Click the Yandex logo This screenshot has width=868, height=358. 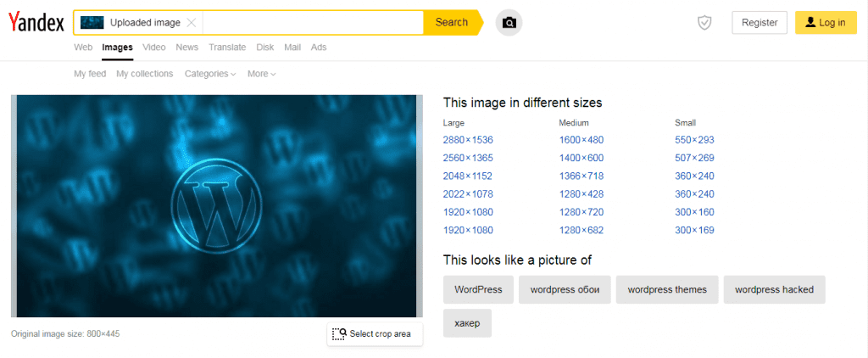[x=36, y=23]
